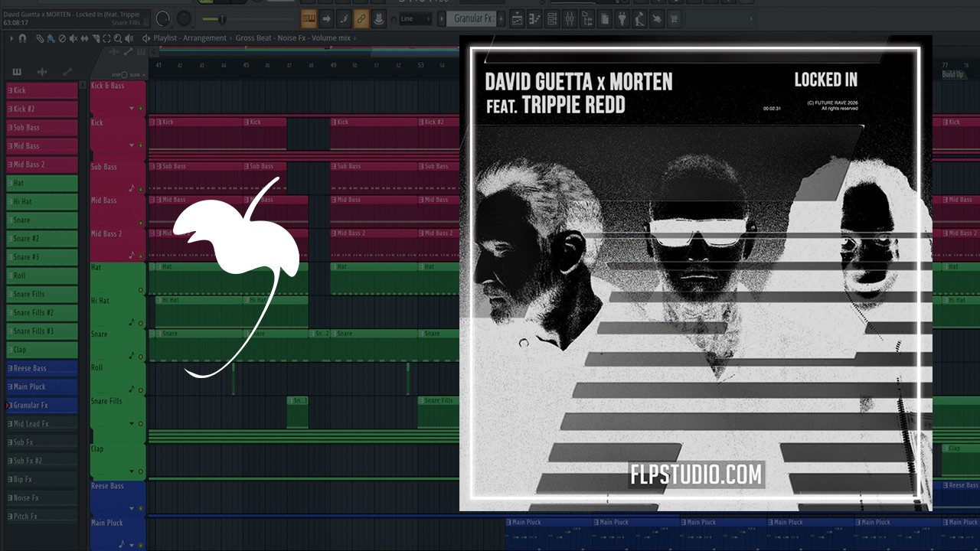Click the arrow icon beside the piano keyboard button
The height and width of the screenshot is (551, 980).
pyautogui.click(x=326, y=18)
